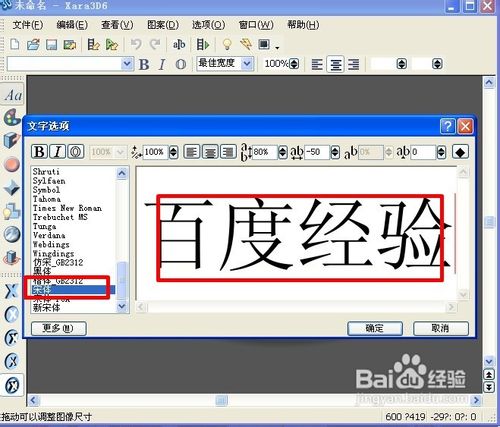Open the 编辑(E) menu

click(x=72, y=25)
